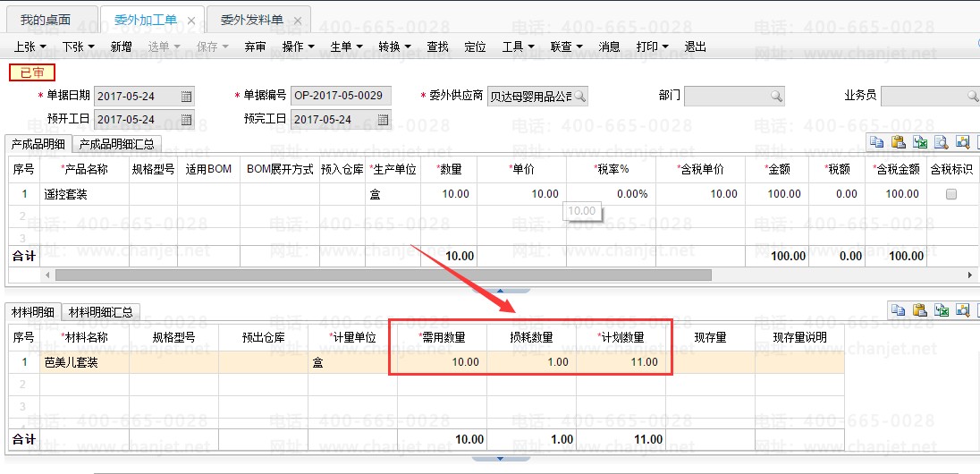Search 委外供应商 with the magnifier icon

point(580,97)
